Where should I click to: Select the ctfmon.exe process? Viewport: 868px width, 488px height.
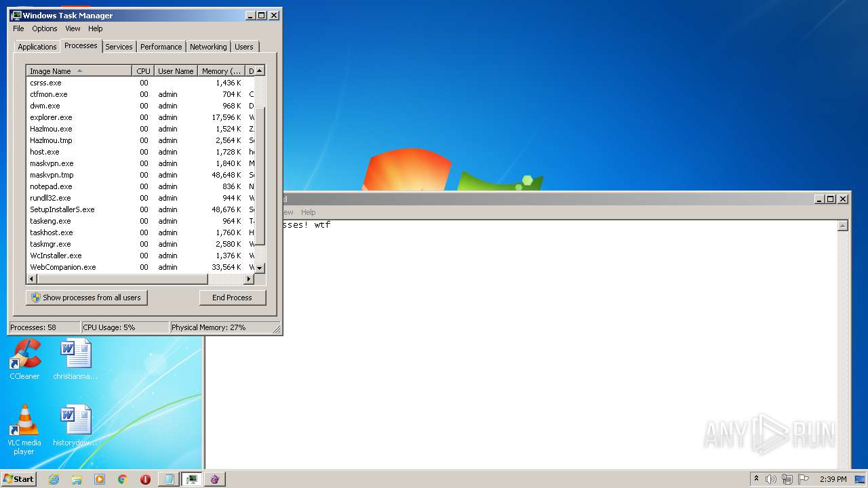pyautogui.click(x=140, y=94)
